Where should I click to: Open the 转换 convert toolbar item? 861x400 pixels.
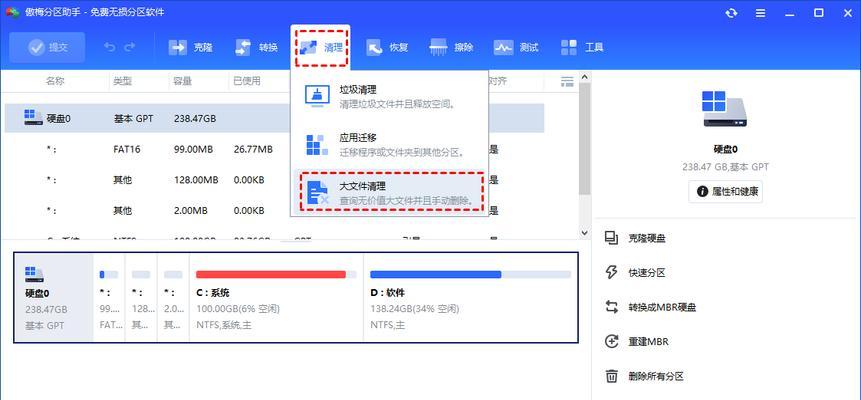click(256, 47)
